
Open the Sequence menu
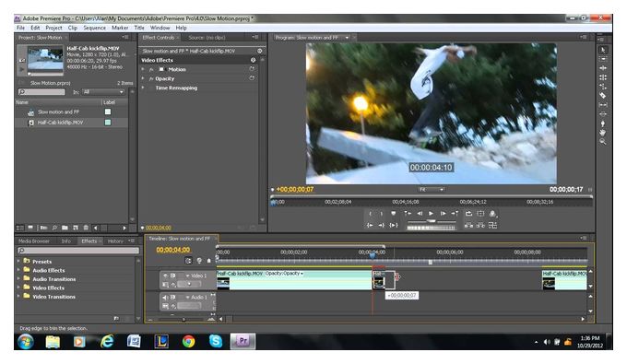point(94,28)
